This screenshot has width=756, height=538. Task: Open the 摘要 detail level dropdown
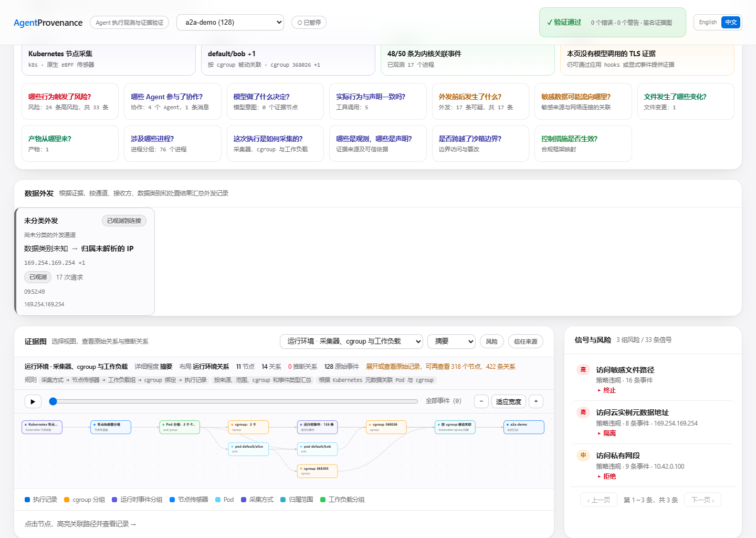451,342
